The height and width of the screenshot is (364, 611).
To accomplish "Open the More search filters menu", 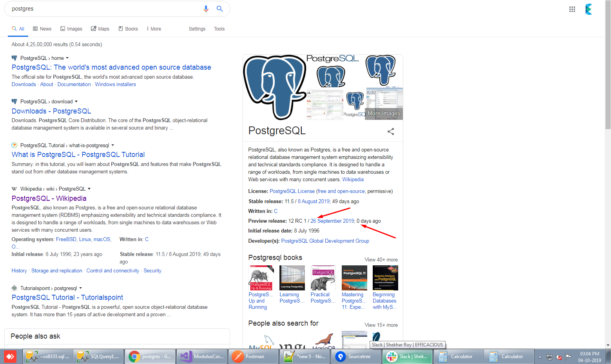I will click(x=154, y=29).
